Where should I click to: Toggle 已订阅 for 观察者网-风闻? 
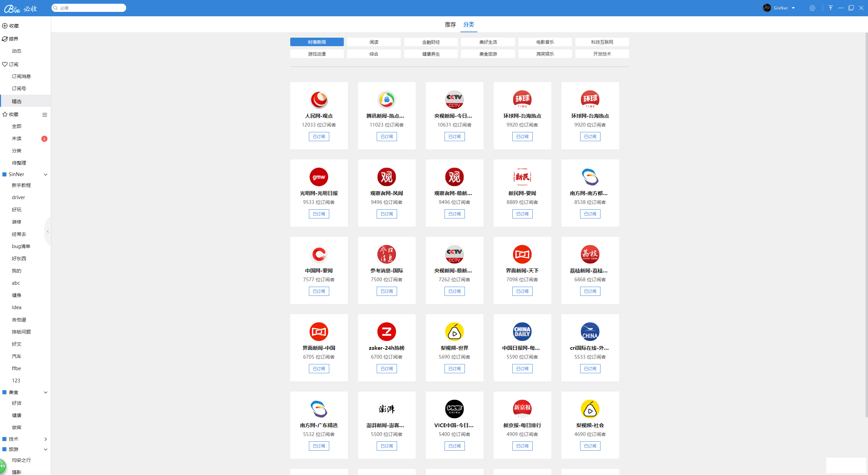[387, 214]
